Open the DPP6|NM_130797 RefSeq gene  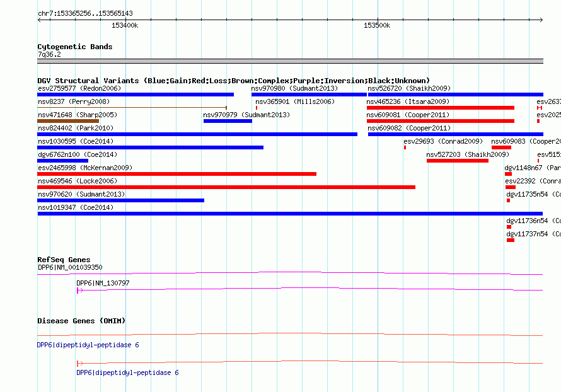(103, 283)
